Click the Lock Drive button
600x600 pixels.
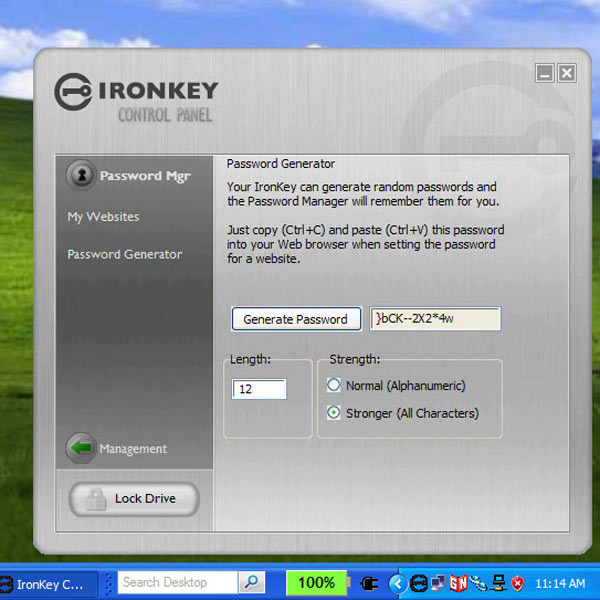(x=134, y=499)
